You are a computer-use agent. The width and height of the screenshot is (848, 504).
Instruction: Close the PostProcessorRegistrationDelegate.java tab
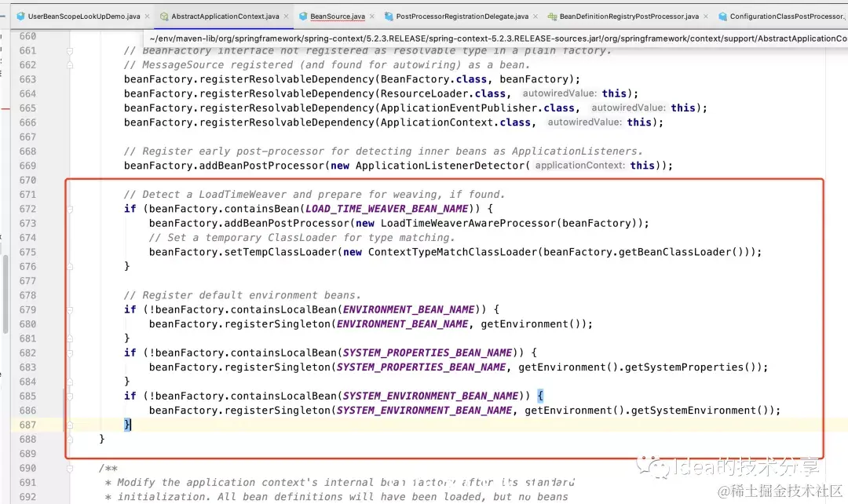click(x=535, y=16)
